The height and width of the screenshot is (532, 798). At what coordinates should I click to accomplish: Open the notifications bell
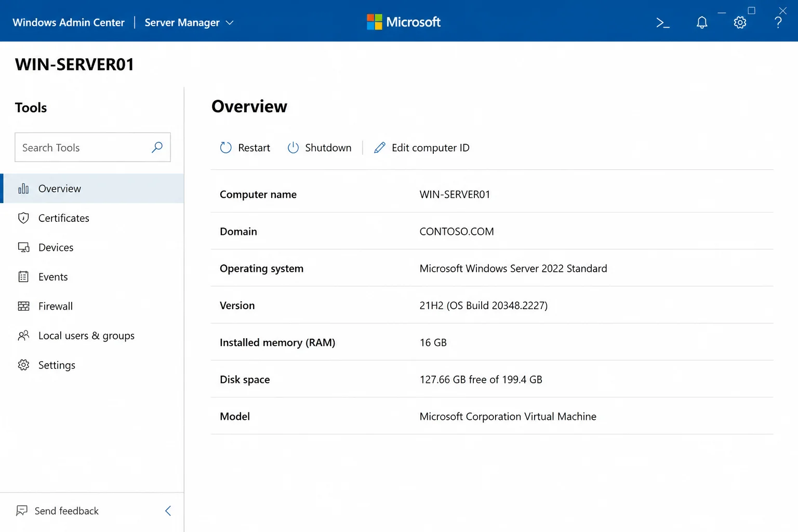[702, 22]
